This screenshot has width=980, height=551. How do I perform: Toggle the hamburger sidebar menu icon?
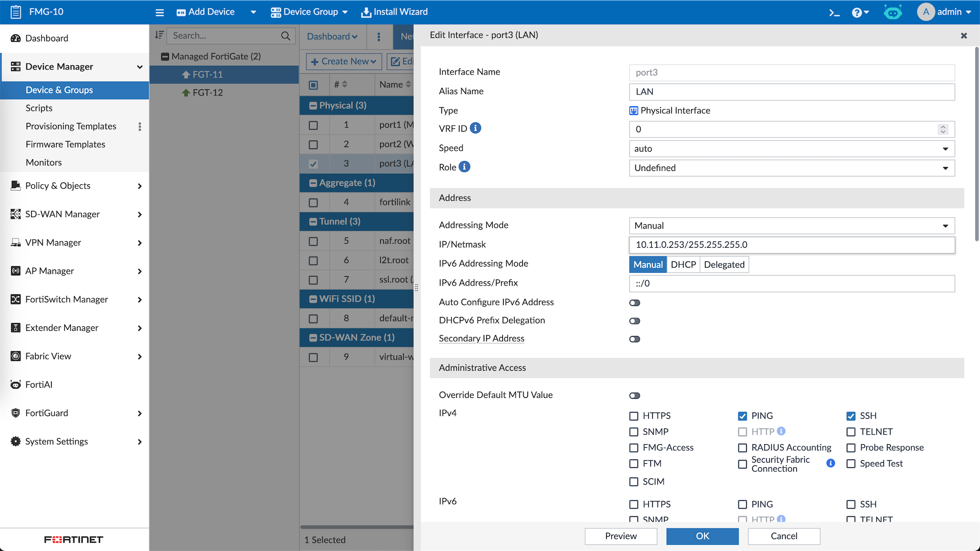point(160,12)
